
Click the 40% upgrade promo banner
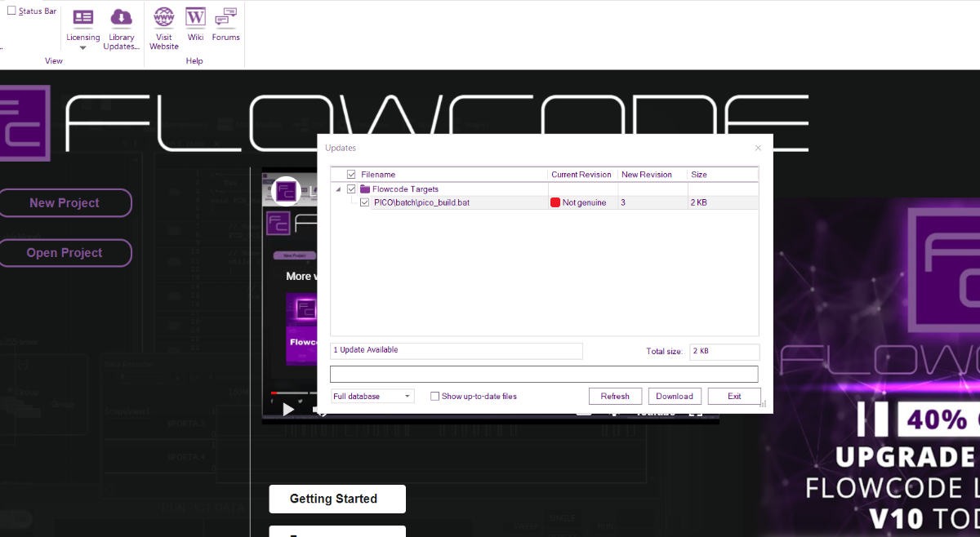pos(870,367)
